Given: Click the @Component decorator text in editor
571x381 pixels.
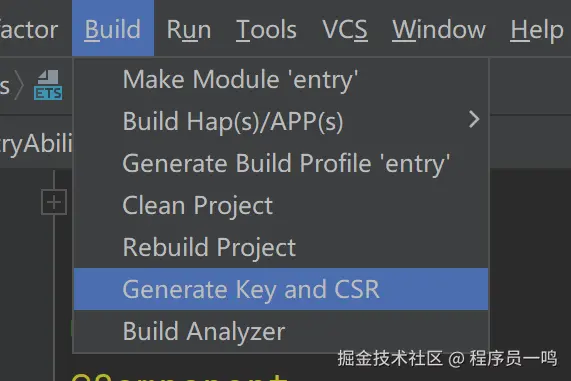Looking at the screenshot, I should [180, 377].
